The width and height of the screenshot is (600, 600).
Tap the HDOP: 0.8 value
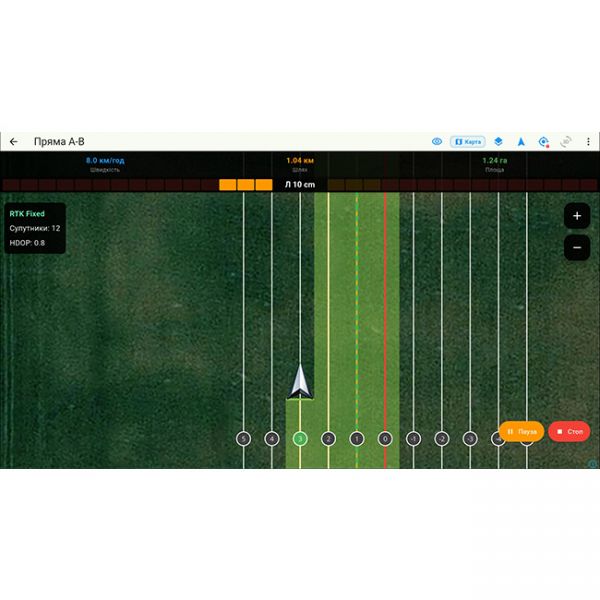tap(27, 243)
